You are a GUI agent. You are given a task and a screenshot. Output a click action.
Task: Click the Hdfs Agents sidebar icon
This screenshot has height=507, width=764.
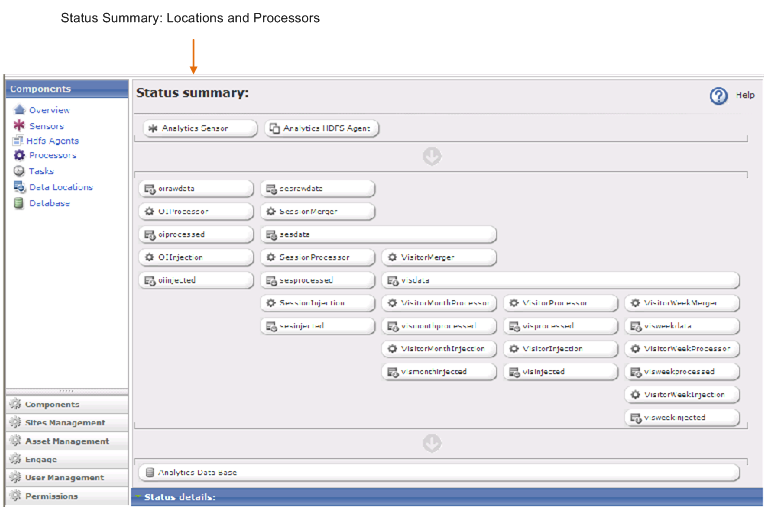(x=18, y=141)
